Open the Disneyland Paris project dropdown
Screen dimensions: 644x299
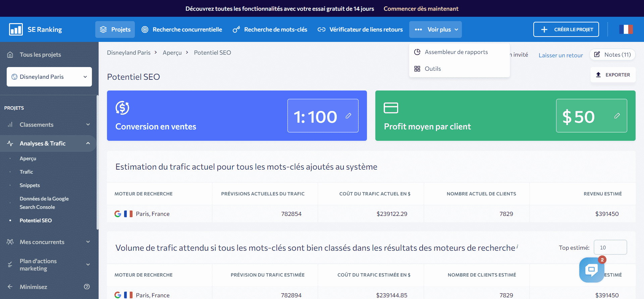tap(49, 77)
